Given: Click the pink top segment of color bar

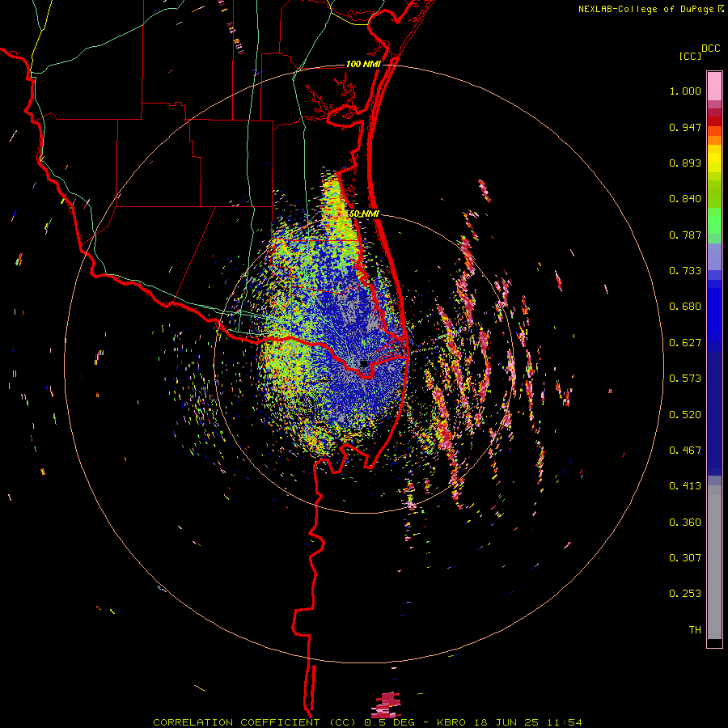Looking at the screenshot, I should click(x=714, y=86).
